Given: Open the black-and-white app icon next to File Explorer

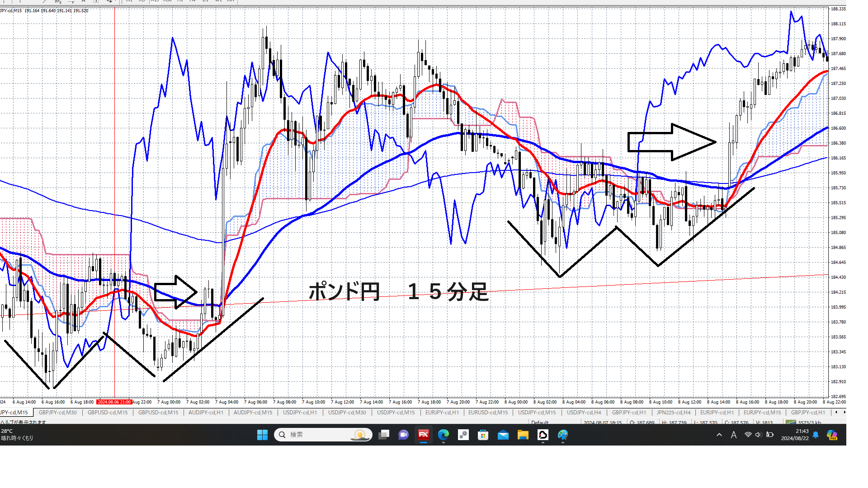Looking at the screenshot, I should coord(543,435).
